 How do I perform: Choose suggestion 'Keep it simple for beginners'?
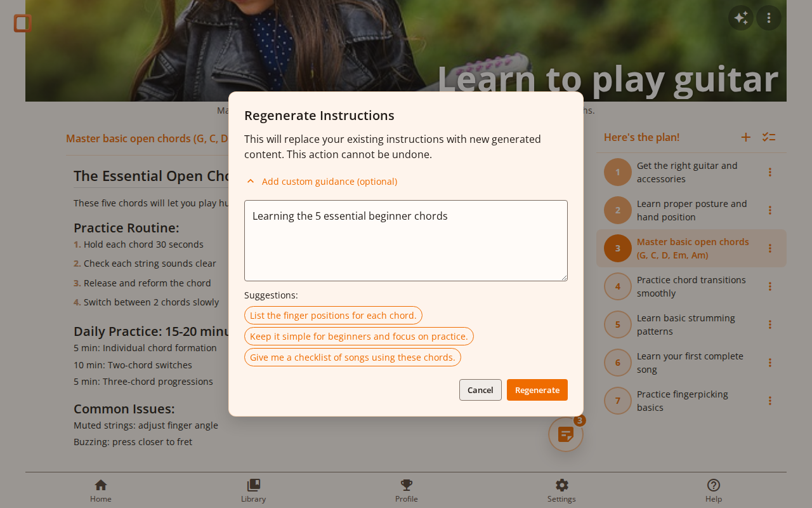click(x=359, y=337)
